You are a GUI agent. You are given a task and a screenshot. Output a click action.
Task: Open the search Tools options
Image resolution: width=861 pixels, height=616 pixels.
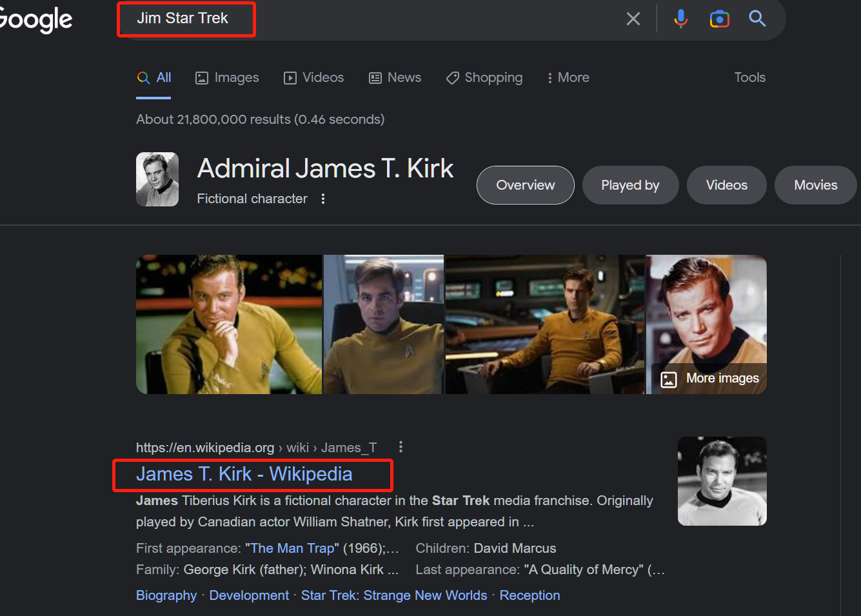(x=749, y=77)
